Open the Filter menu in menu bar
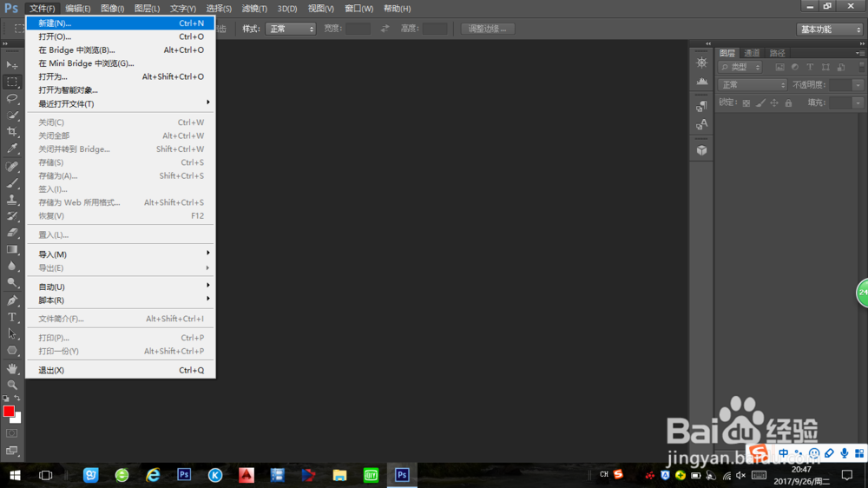Screen dimensions: 868x488 (254, 9)
